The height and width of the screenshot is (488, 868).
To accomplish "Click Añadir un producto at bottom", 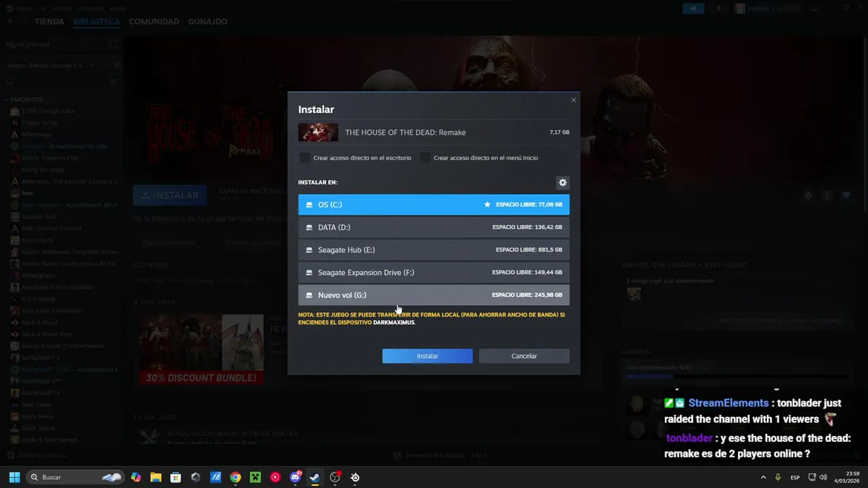I will point(37,455).
